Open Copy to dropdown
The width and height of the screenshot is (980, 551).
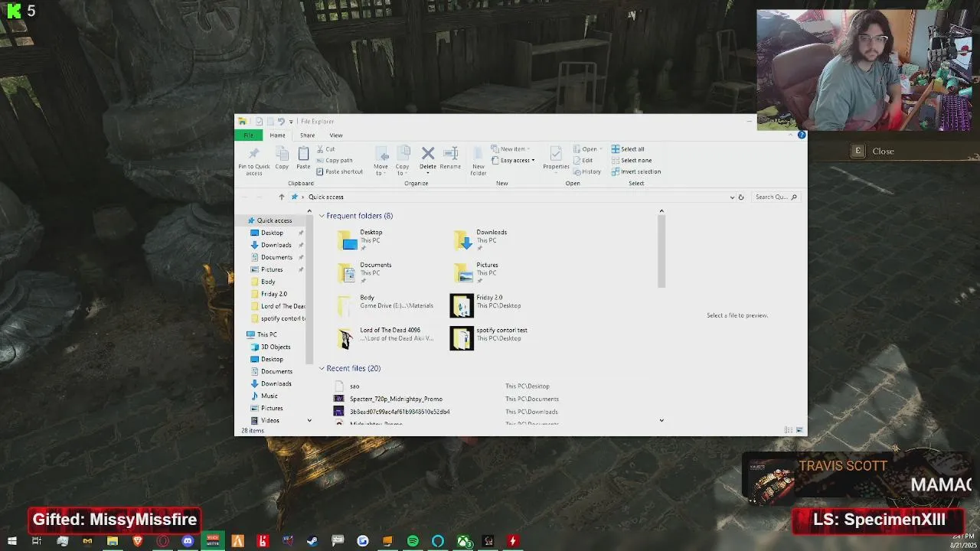point(402,161)
